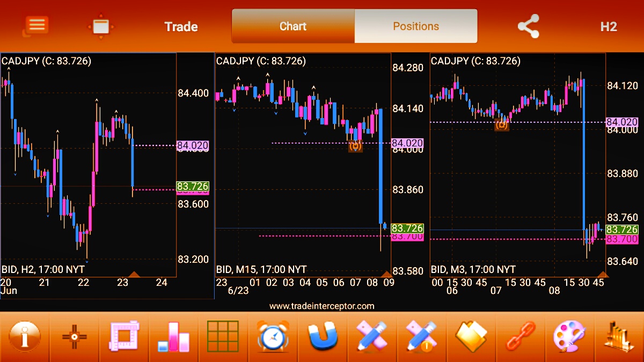644x362 pixels.
Task: Open the yellow layers stack icon
Action: pos(471,337)
